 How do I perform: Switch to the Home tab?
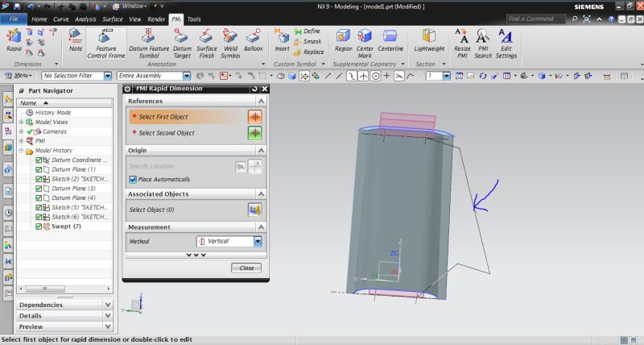[39, 19]
